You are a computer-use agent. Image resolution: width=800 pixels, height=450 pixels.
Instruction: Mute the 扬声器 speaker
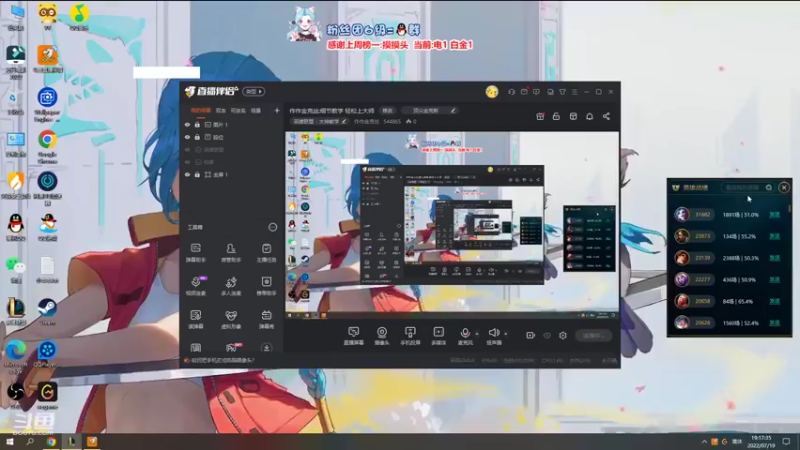pyautogui.click(x=493, y=336)
